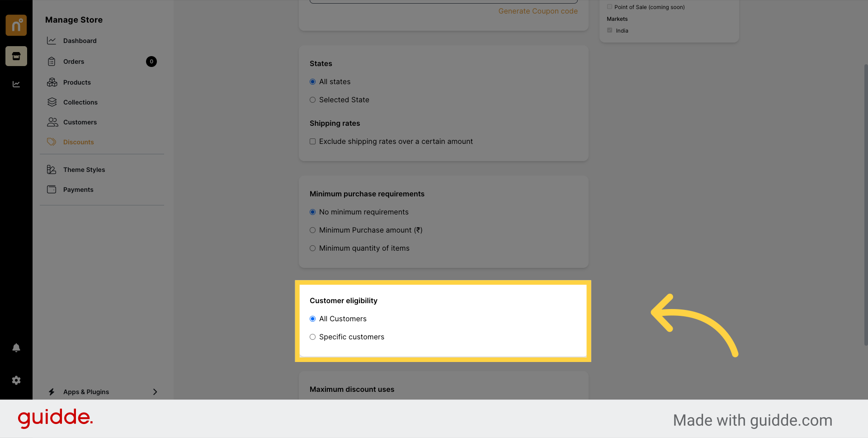Select Specific customers eligibility
This screenshot has width=868, height=438.
[312, 337]
